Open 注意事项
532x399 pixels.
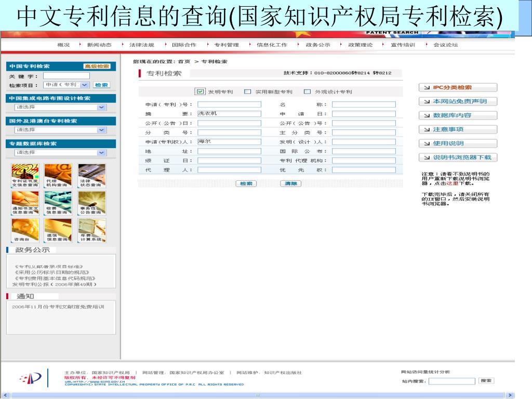point(458,129)
